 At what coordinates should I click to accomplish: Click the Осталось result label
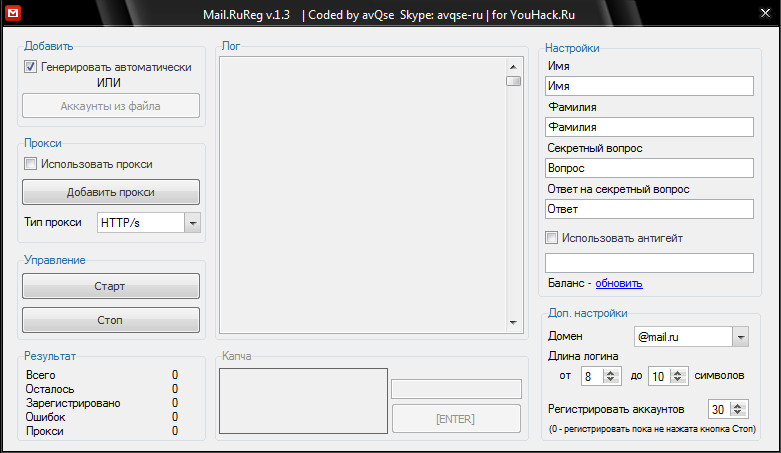[x=50, y=389]
